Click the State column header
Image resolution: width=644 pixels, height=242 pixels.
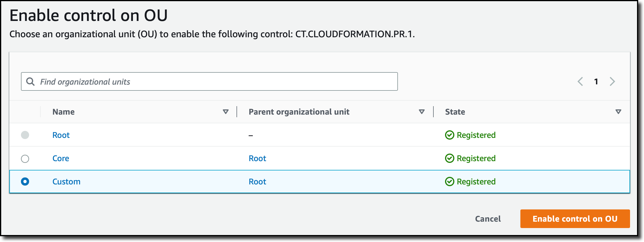pyautogui.click(x=455, y=112)
